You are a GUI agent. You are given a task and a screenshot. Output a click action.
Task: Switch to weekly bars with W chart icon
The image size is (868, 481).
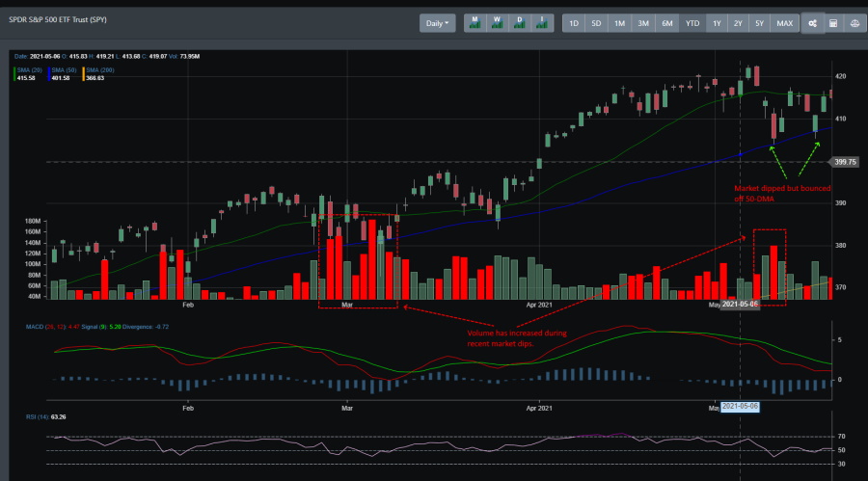pos(497,23)
